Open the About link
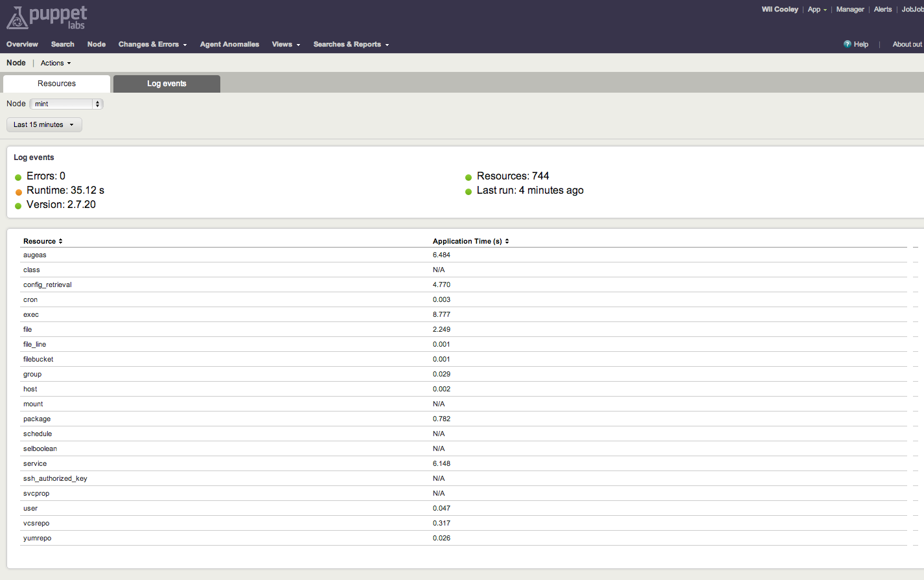The height and width of the screenshot is (580, 924). pos(907,44)
